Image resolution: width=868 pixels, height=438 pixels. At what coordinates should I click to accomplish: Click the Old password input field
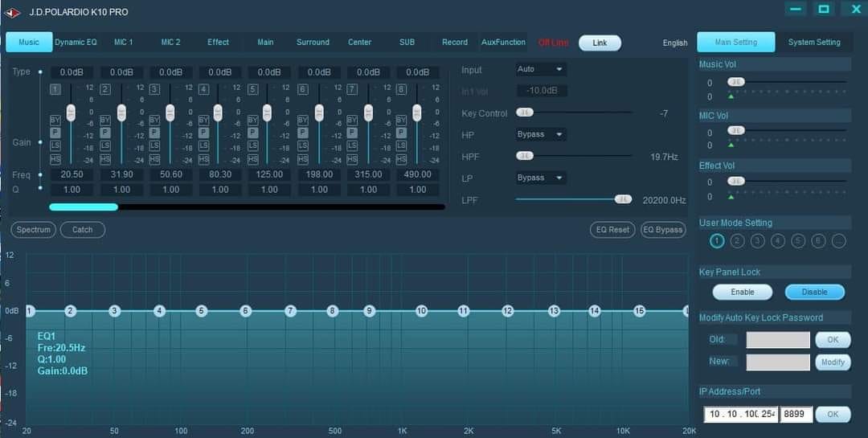[777, 340]
